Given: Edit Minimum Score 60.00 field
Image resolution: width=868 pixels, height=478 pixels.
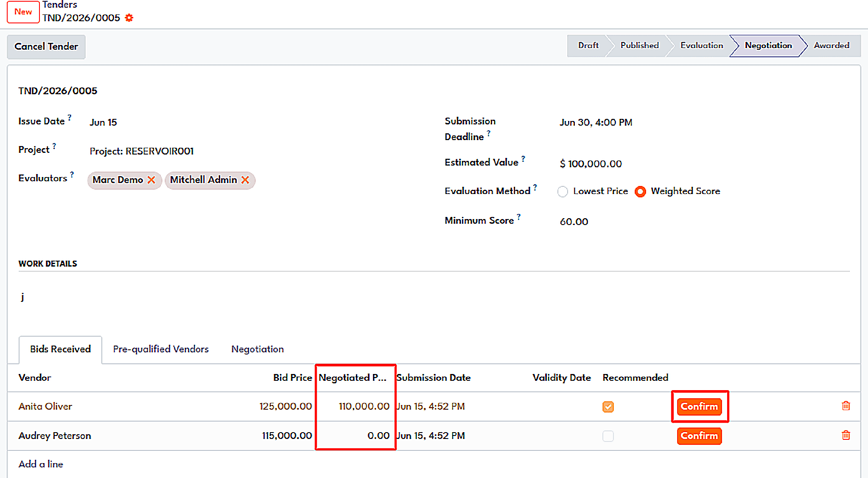Looking at the screenshot, I should coord(574,222).
